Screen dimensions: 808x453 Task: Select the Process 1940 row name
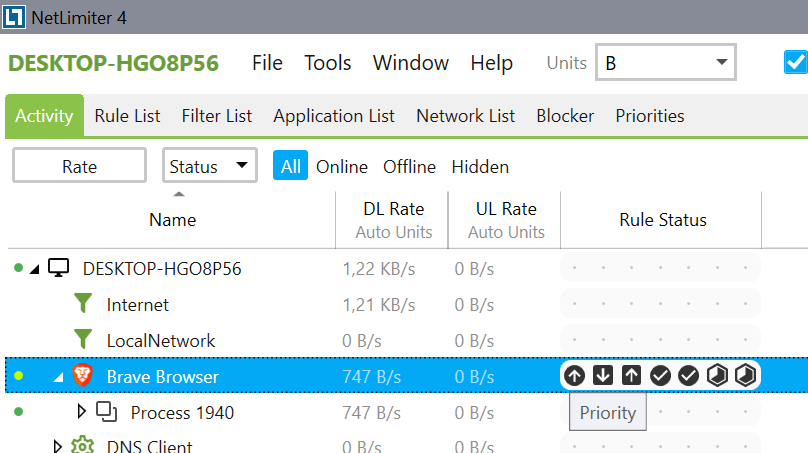(182, 413)
